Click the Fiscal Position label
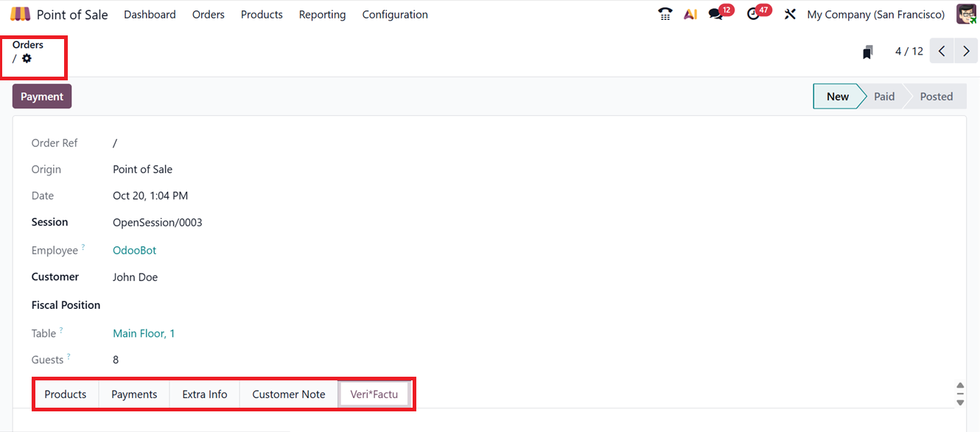Viewport: 980px width, 432px height. point(66,305)
